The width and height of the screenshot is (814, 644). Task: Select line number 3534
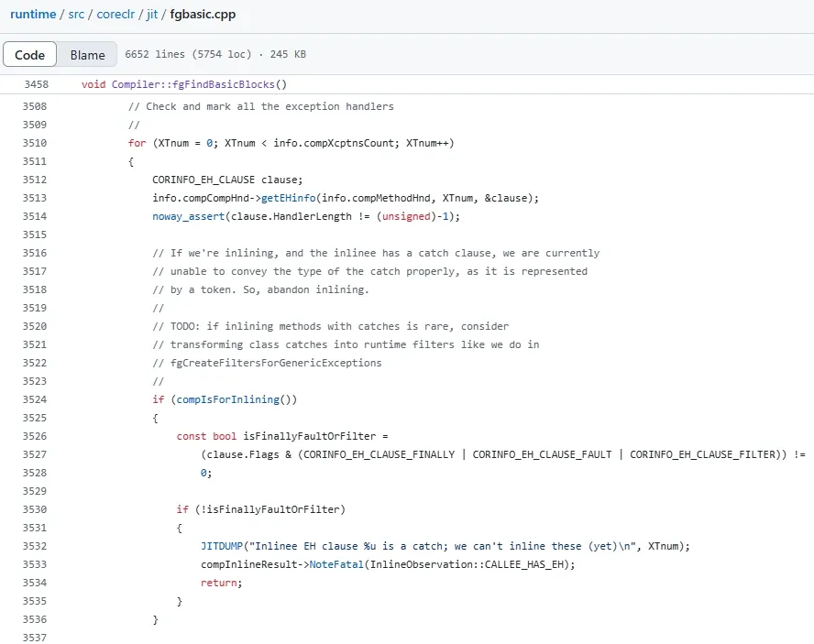[34, 583]
